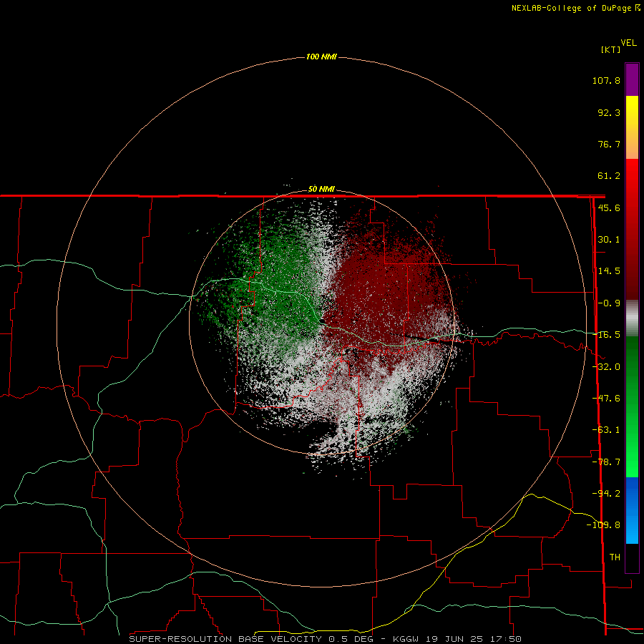Click the -63.1 legend value
Screen dimensions: 644x644
[x=606, y=430]
